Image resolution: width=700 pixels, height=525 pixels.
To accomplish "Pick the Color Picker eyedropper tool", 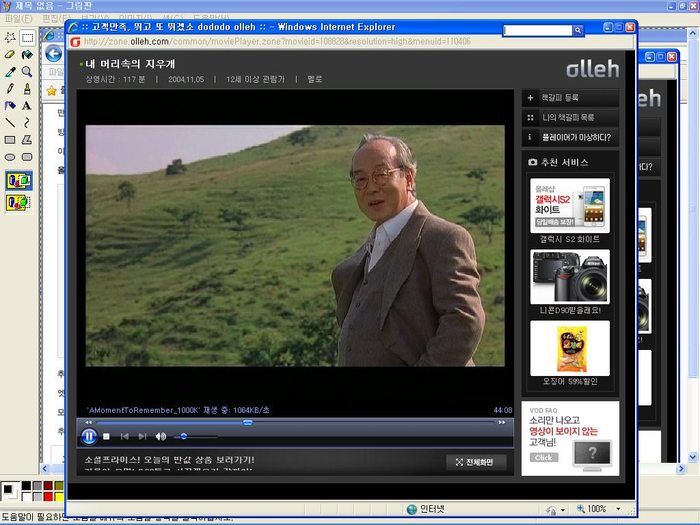I will click(10, 72).
